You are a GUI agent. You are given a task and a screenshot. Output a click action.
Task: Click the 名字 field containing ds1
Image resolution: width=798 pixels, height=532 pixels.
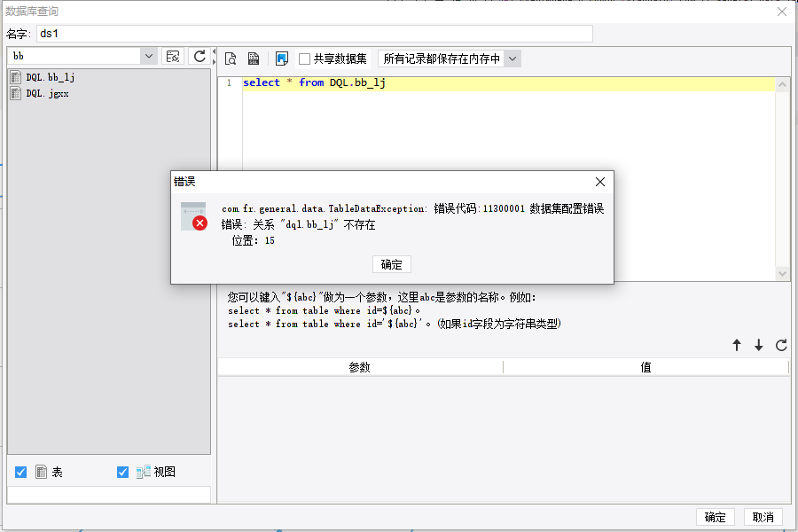313,34
